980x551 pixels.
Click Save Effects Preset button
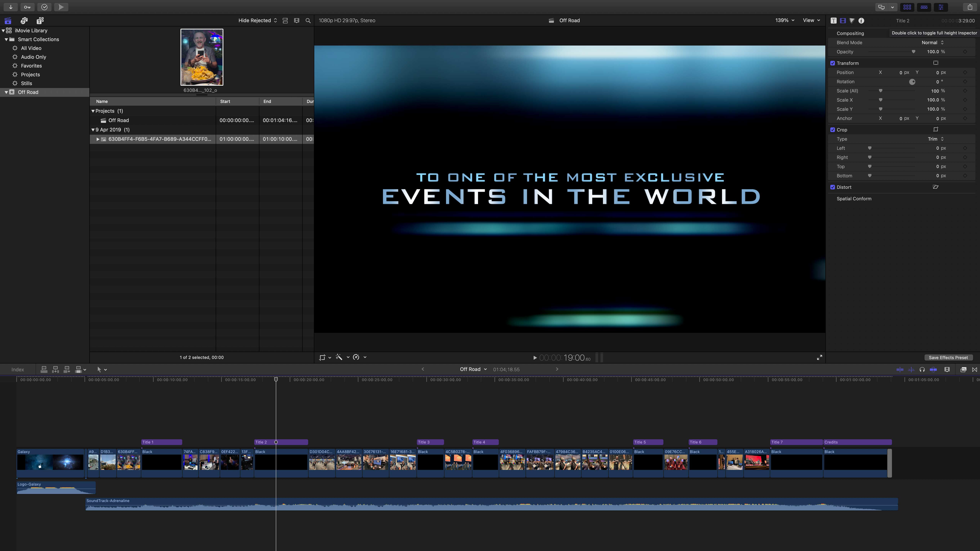coord(948,357)
